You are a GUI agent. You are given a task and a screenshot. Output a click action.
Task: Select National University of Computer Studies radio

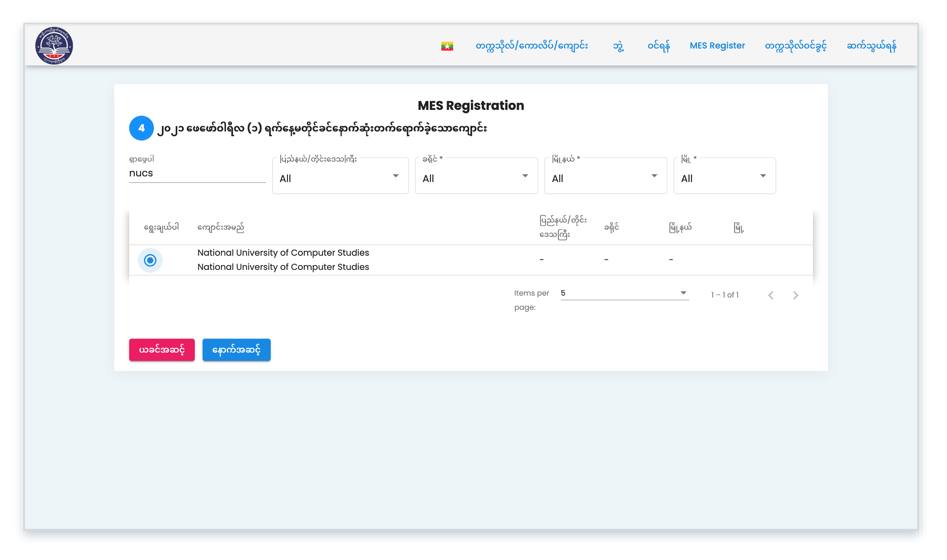pyautogui.click(x=150, y=260)
